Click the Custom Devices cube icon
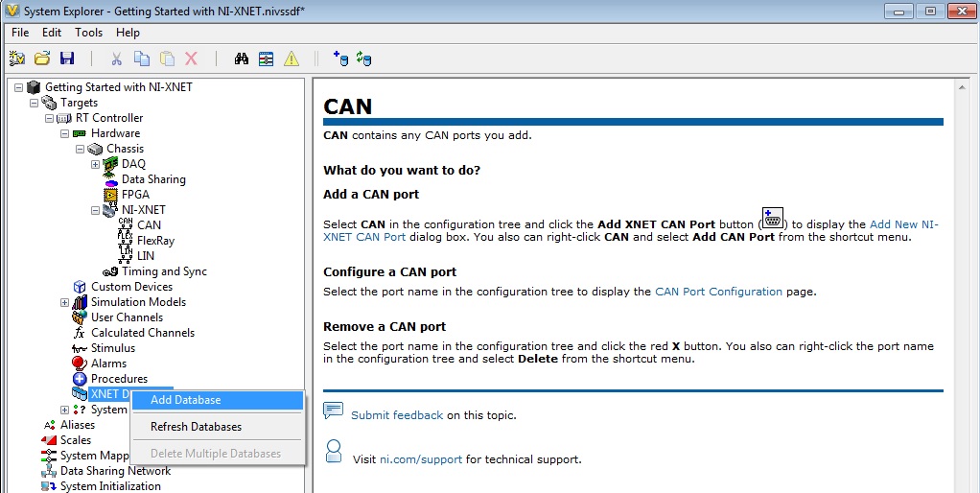The height and width of the screenshot is (493, 980). (x=80, y=287)
